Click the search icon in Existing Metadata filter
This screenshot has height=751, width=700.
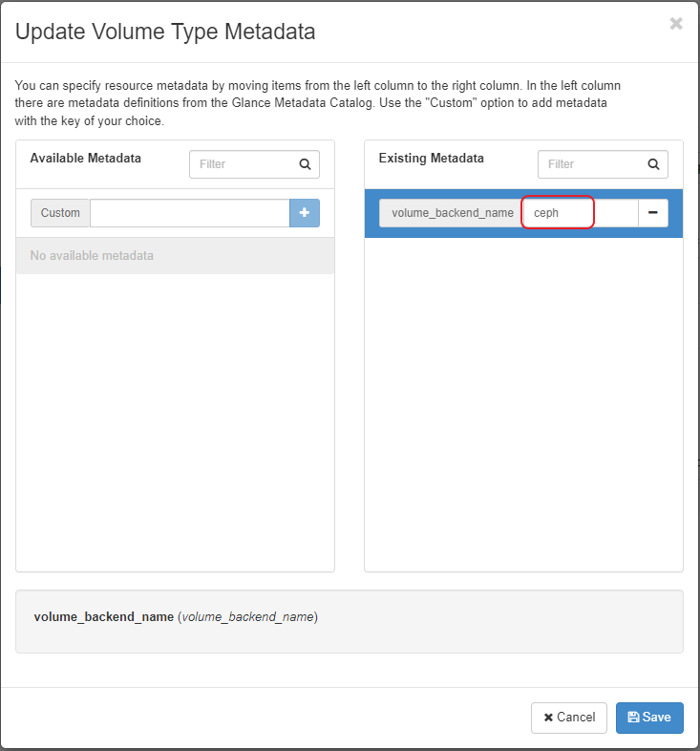653,164
